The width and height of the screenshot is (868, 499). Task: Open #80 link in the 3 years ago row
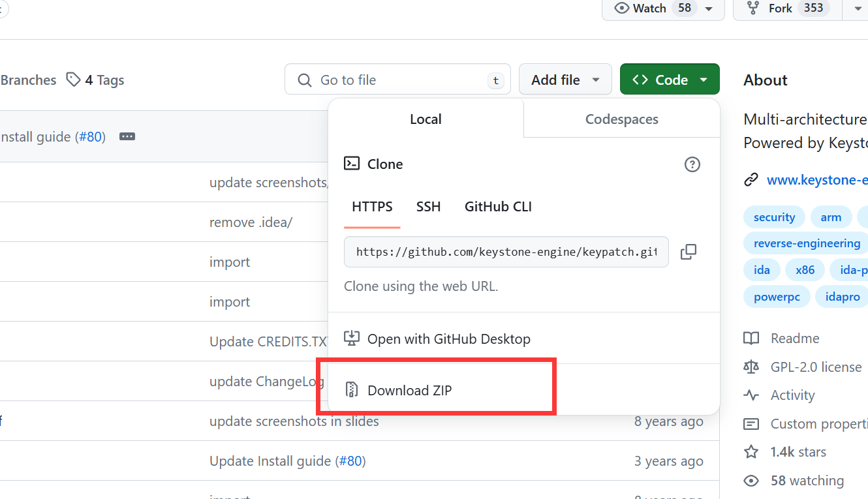350,461
